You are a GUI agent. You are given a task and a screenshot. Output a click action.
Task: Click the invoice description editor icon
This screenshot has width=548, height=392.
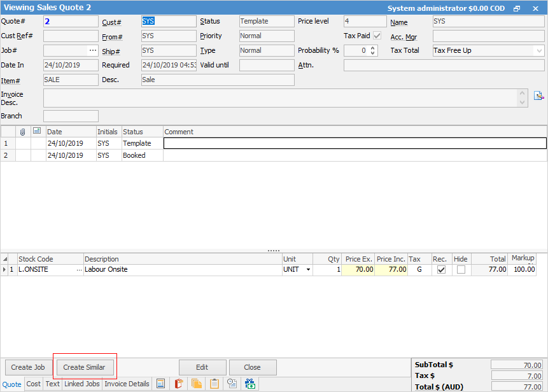coord(538,95)
